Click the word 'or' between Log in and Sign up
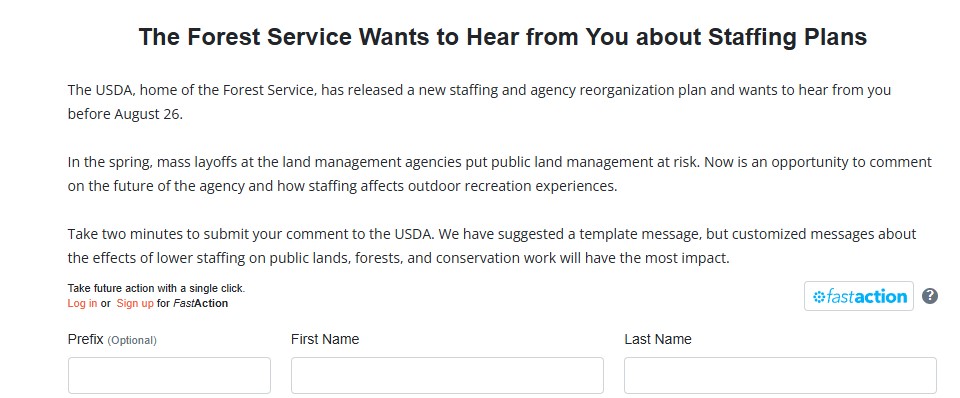 tap(106, 304)
